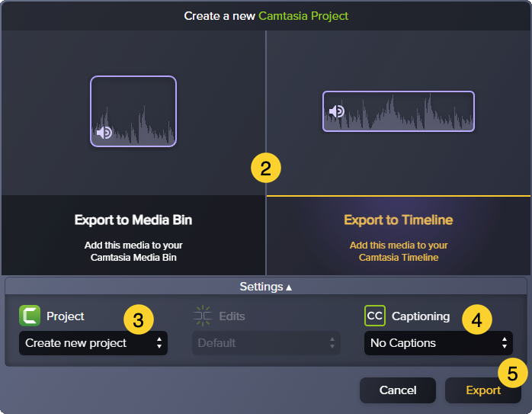The image size is (532, 414).
Task: Click the Timeline audio clip thumbnail
Action: coord(399,111)
